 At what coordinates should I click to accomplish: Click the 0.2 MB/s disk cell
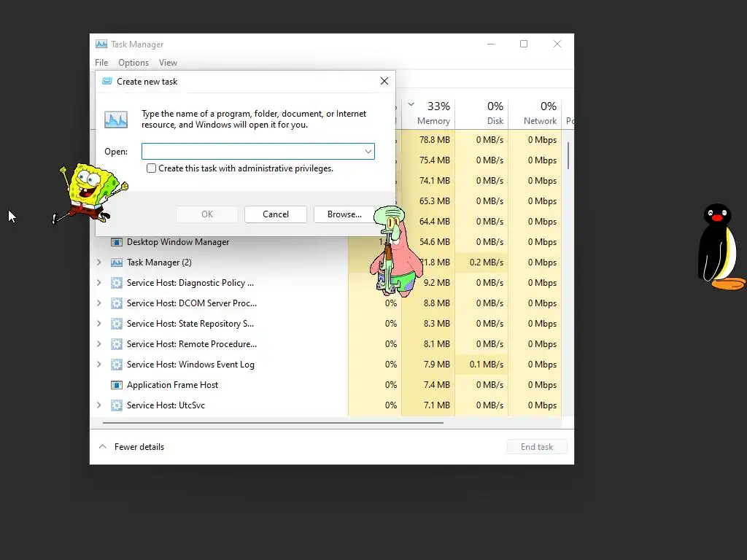pos(481,262)
